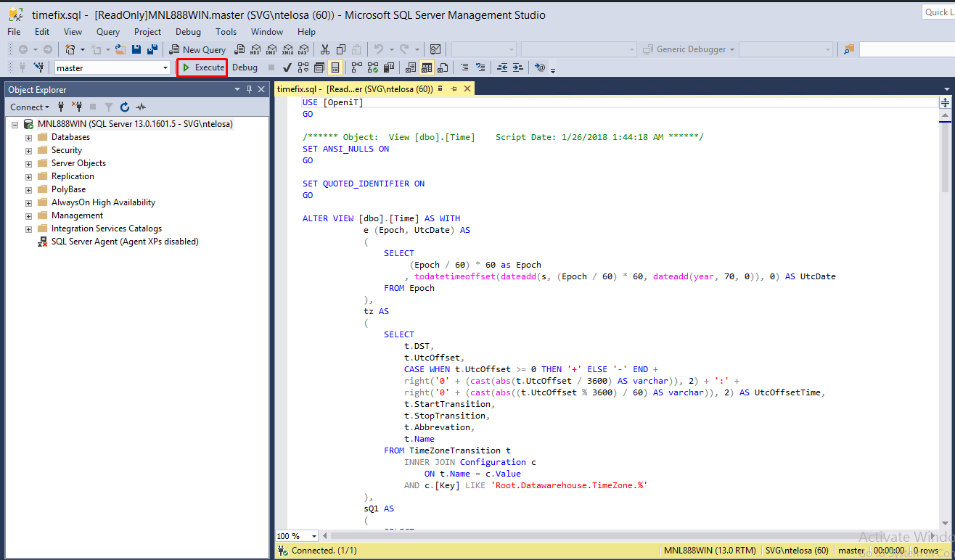Screen dimensions: 955x560
Task: Click the Undo icon
Action: [377, 49]
